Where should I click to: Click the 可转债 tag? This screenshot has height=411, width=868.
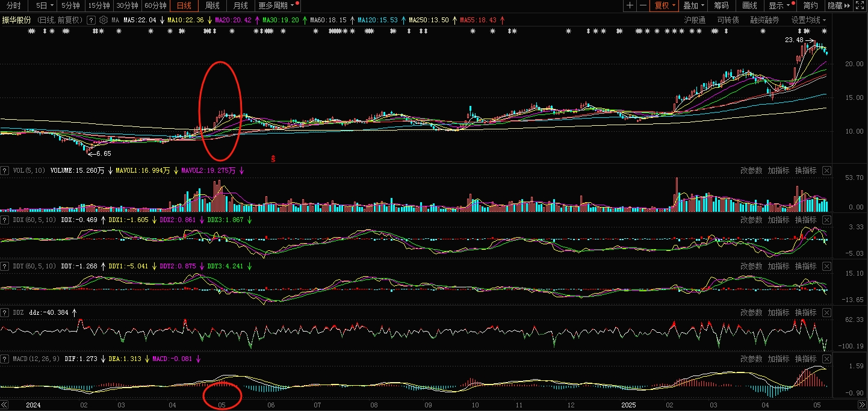click(x=728, y=20)
